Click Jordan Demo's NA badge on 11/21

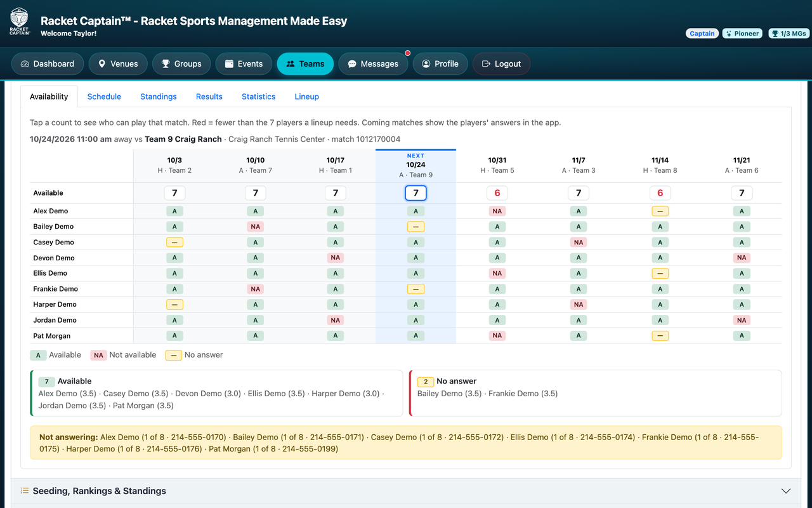742,320
